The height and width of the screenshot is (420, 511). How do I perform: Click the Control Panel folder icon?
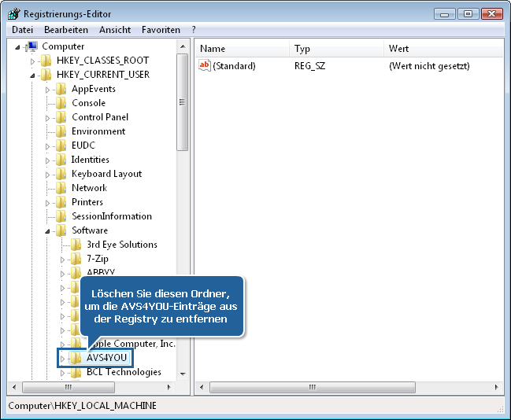click(x=61, y=117)
